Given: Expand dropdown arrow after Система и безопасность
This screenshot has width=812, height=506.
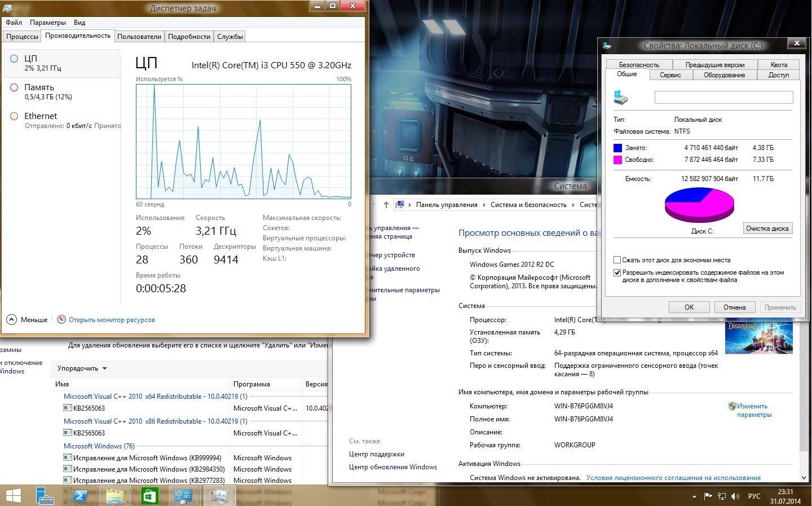Looking at the screenshot, I should click(573, 205).
